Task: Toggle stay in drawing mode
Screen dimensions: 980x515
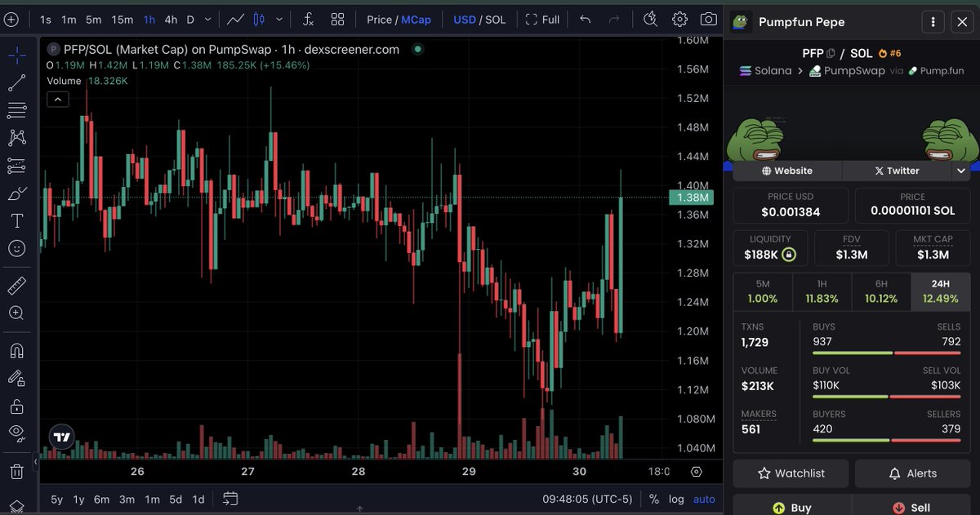Action: (16, 378)
